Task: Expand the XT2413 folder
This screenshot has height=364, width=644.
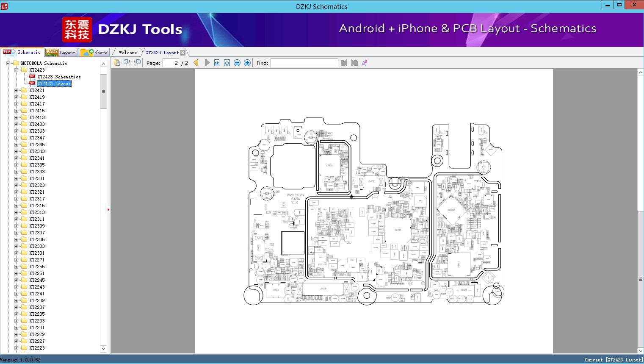Action: click(x=16, y=117)
